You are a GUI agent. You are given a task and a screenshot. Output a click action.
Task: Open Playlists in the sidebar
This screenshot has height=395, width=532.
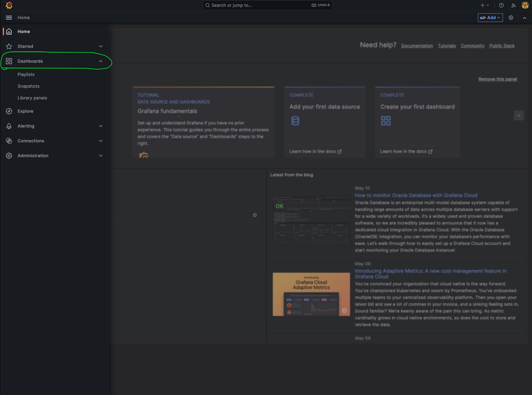coord(26,74)
